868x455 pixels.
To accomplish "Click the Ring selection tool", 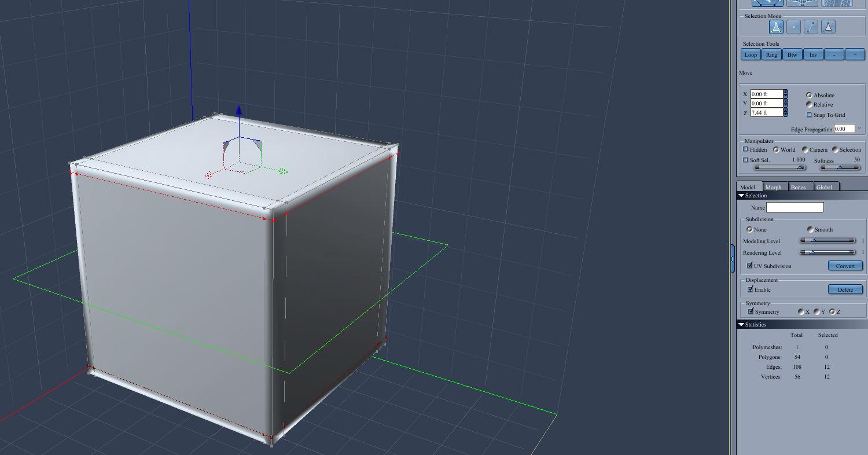I will click(x=771, y=55).
